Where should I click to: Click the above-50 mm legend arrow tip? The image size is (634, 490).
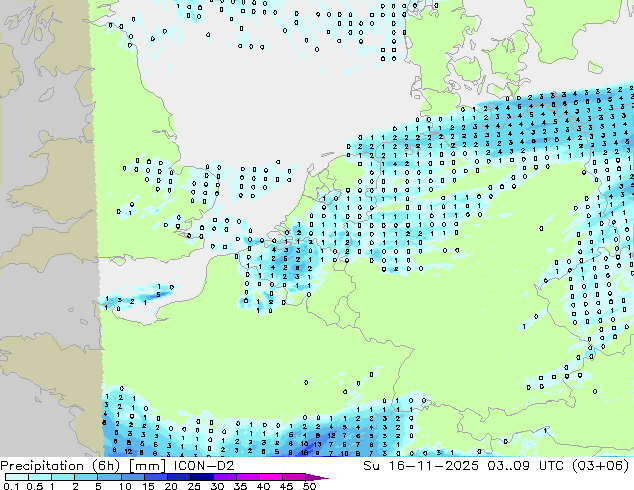317,477
